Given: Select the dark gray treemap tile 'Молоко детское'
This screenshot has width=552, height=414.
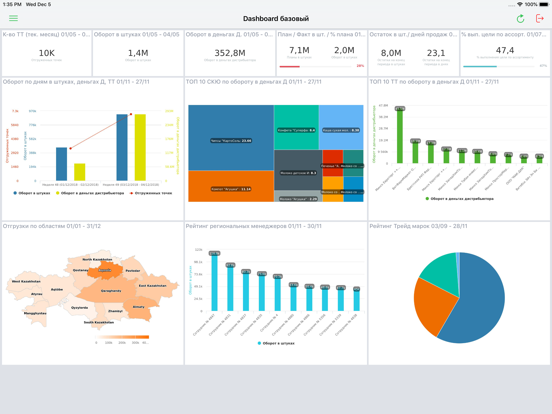Looking at the screenshot, I should 298,170.
